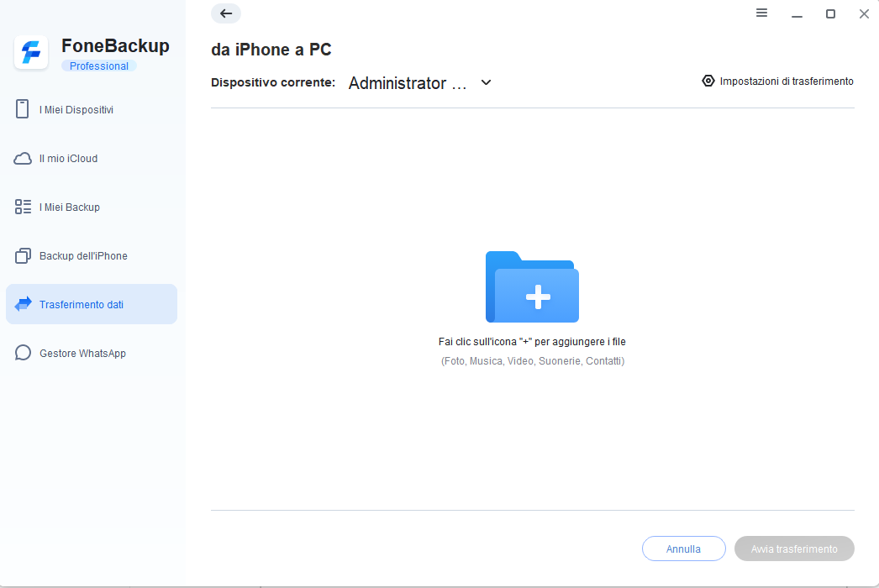Screen dimensions: 879x588
Task: Click the 'Fai clic sull'icona' instruction text
Action: coord(532,341)
